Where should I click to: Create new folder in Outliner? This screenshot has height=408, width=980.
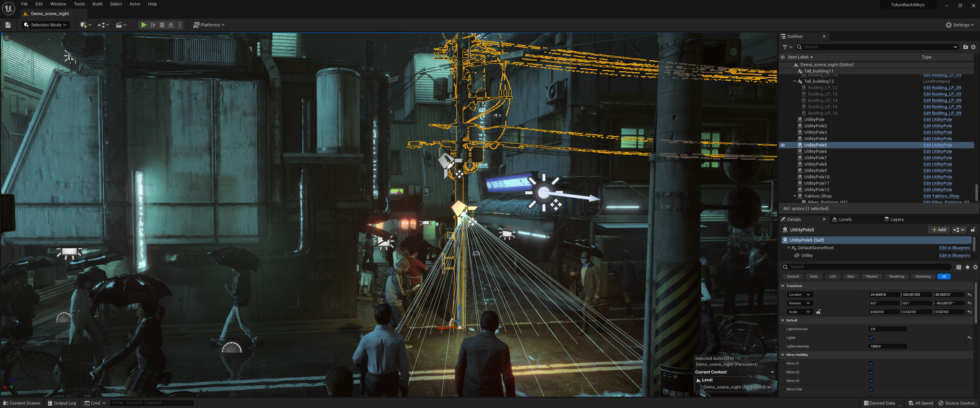coord(965,47)
